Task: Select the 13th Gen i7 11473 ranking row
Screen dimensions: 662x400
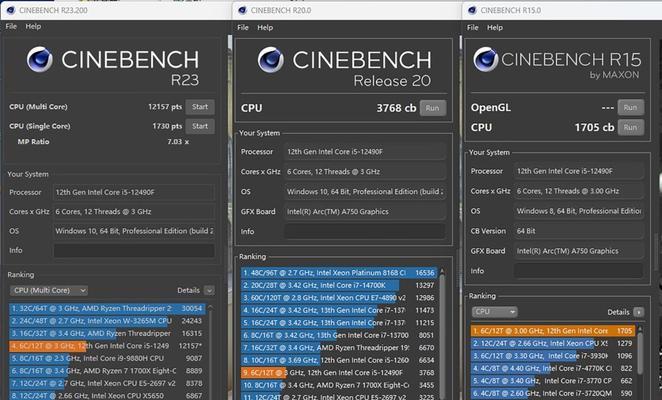Action: pos(339,310)
